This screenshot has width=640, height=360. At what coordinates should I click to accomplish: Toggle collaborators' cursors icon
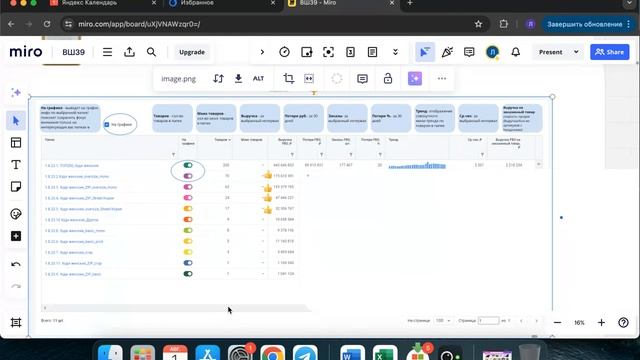[425, 52]
